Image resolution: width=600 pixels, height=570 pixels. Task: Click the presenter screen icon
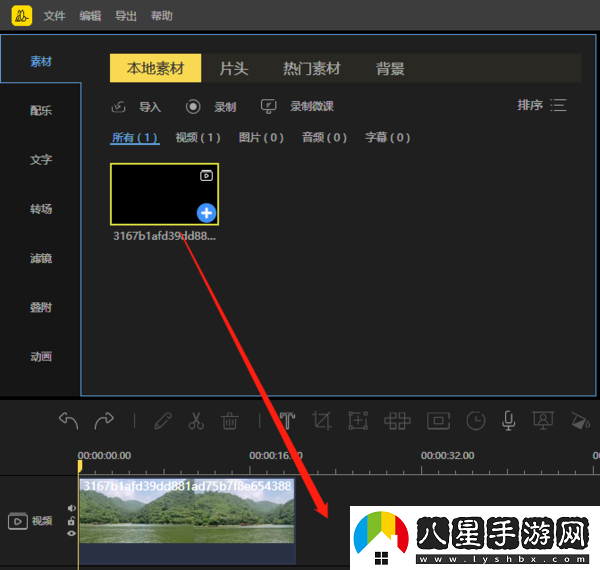coord(543,421)
